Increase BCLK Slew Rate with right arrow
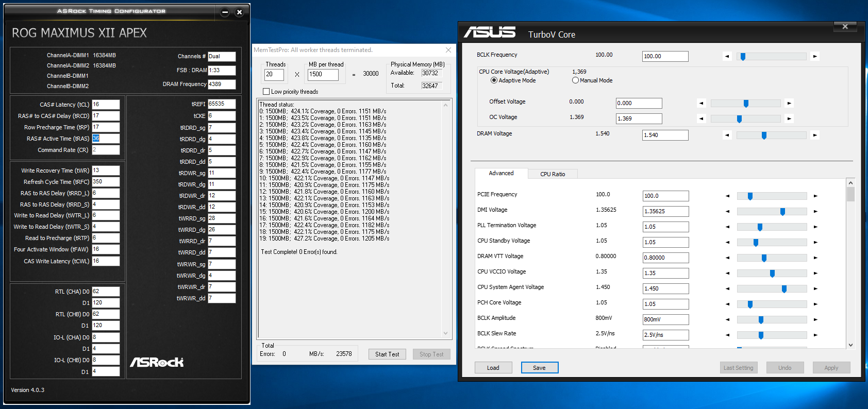Screen dimensions: 868x409 (x=815, y=335)
